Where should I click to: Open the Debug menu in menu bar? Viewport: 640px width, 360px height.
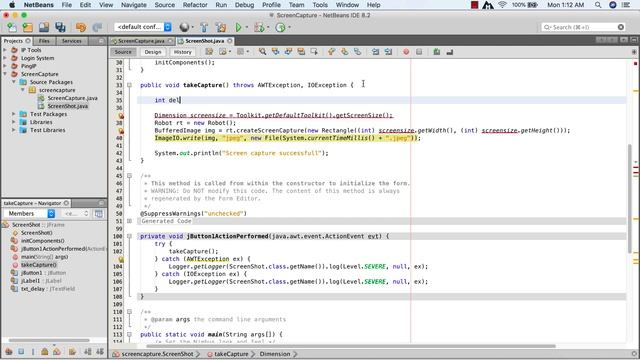click(x=244, y=5)
